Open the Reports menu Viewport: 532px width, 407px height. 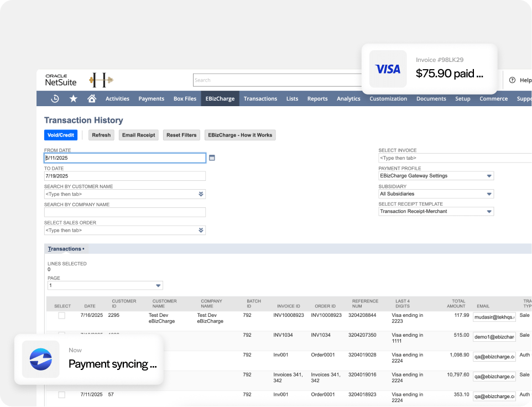coord(317,98)
